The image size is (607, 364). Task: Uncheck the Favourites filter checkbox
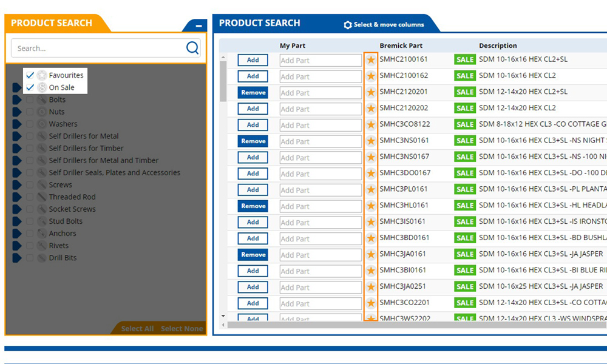pyautogui.click(x=30, y=75)
